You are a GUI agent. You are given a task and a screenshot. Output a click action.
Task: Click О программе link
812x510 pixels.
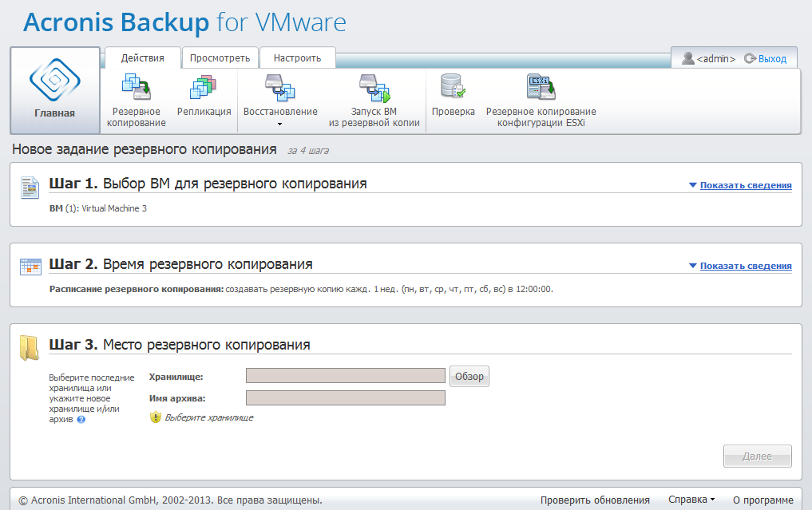[762, 500]
